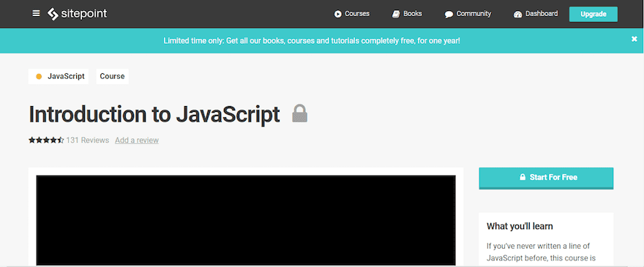Open the Dashboard link
The height and width of the screenshot is (267, 644).
(536, 14)
